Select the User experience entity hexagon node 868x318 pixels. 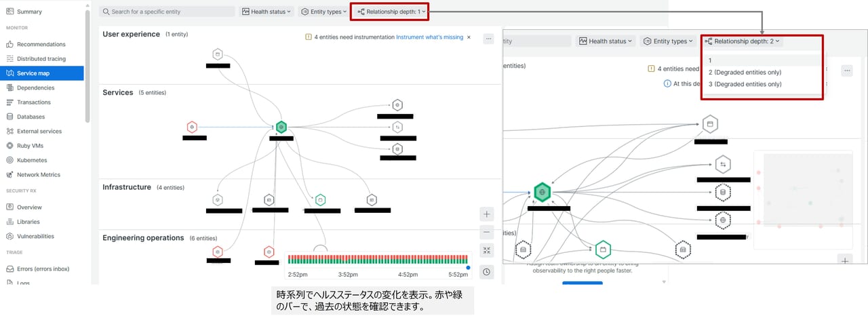pos(217,54)
